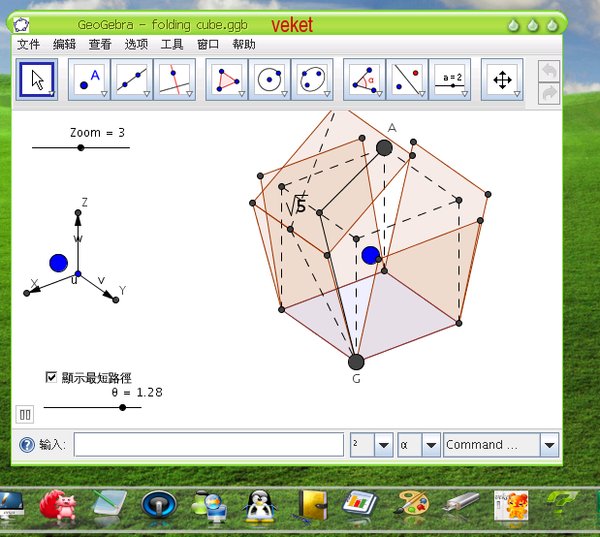Open the network computers dock icon
The image size is (600, 537).
click(x=210, y=506)
